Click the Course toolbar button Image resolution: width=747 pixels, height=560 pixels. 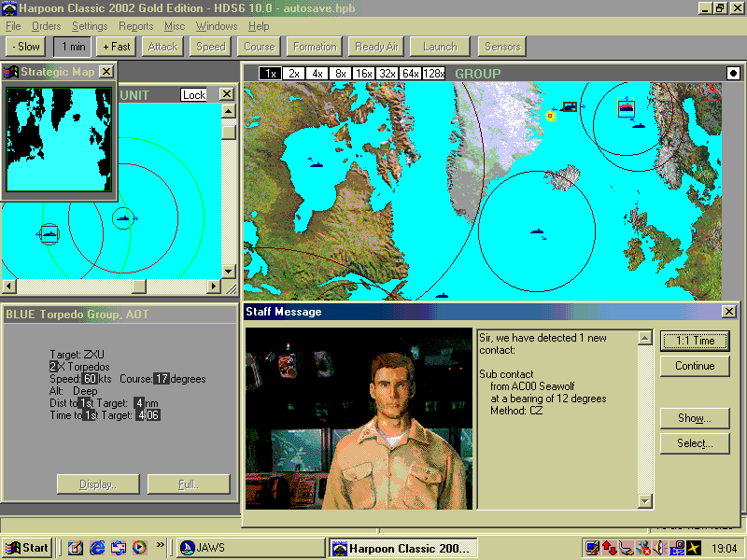(260, 47)
